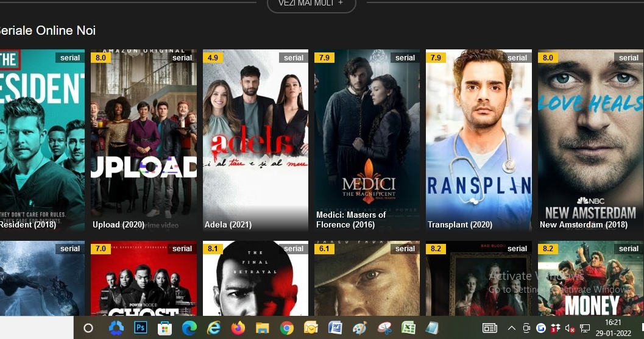Image resolution: width=644 pixels, height=339 pixels.
Task: Open the cowboy hat series rated 6.1
Action: (x=367, y=278)
